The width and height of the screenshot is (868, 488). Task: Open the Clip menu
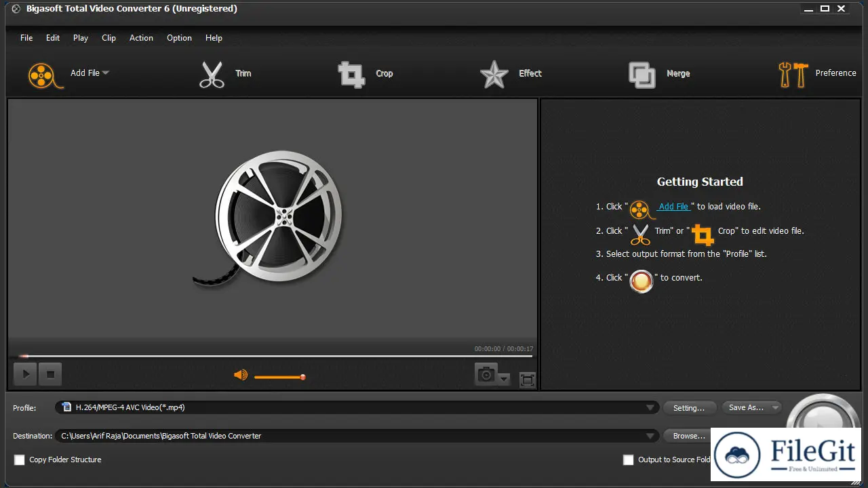pos(108,38)
